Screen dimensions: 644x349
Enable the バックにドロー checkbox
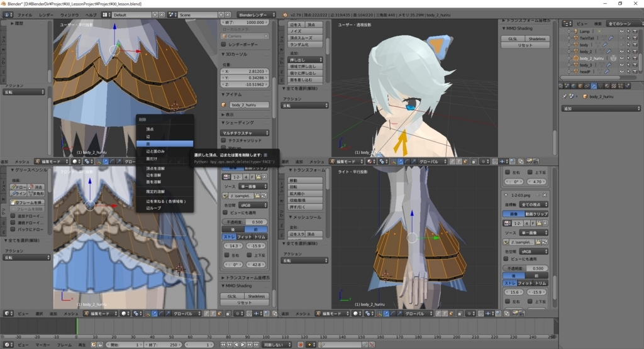(13, 229)
